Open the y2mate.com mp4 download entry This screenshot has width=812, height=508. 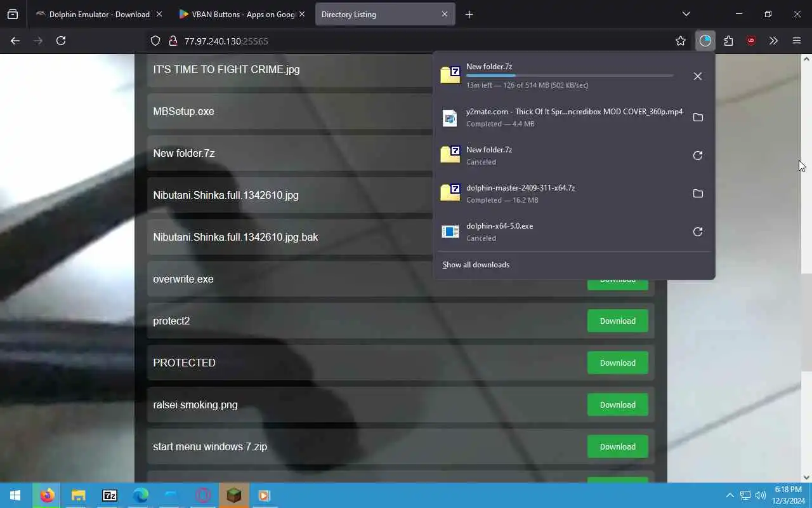562,117
